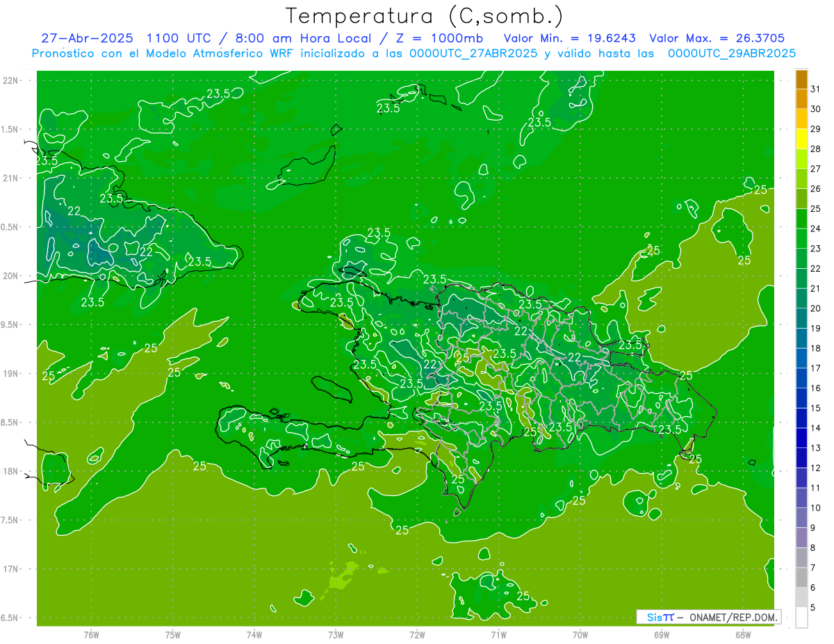Select the 'Z = 1000mb' level label
Viewport: 834px width, 644px height.
pyautogui.click(x=439, y=38)
